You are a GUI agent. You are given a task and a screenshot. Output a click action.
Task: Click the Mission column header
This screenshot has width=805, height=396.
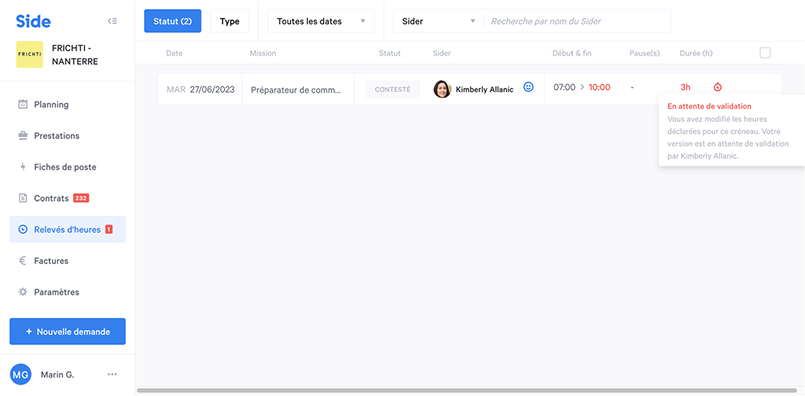click(263, 53)
